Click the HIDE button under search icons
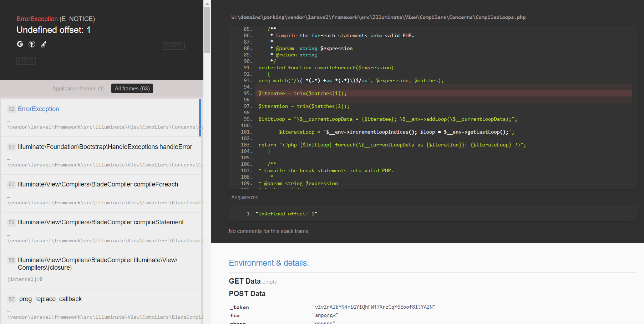Viewport: 644px width, 324px height. coord(26,61)
